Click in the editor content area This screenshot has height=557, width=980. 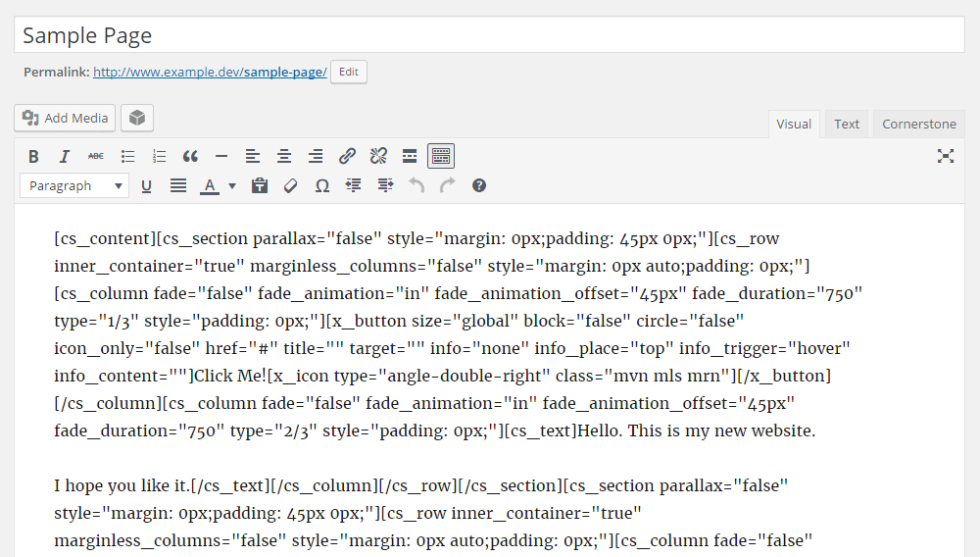(489, 380)
